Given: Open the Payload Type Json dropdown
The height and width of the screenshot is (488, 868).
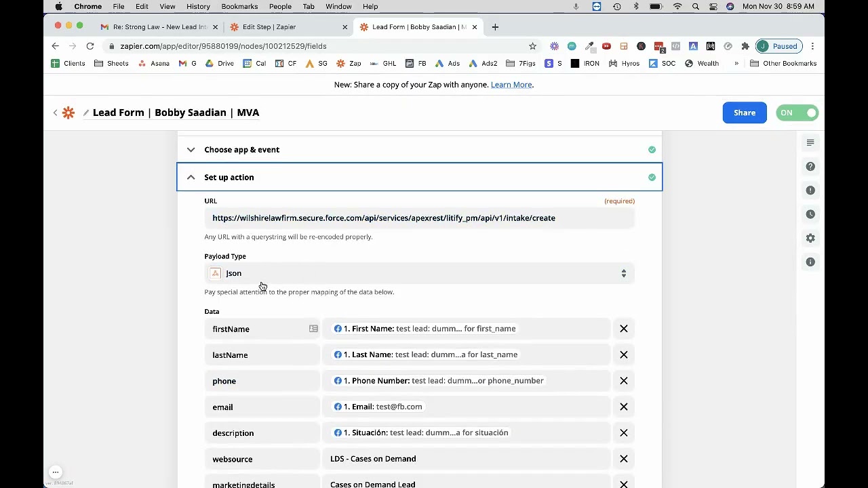Looking at the screenshot, I should pyautogui.click(x=419, y=273).
